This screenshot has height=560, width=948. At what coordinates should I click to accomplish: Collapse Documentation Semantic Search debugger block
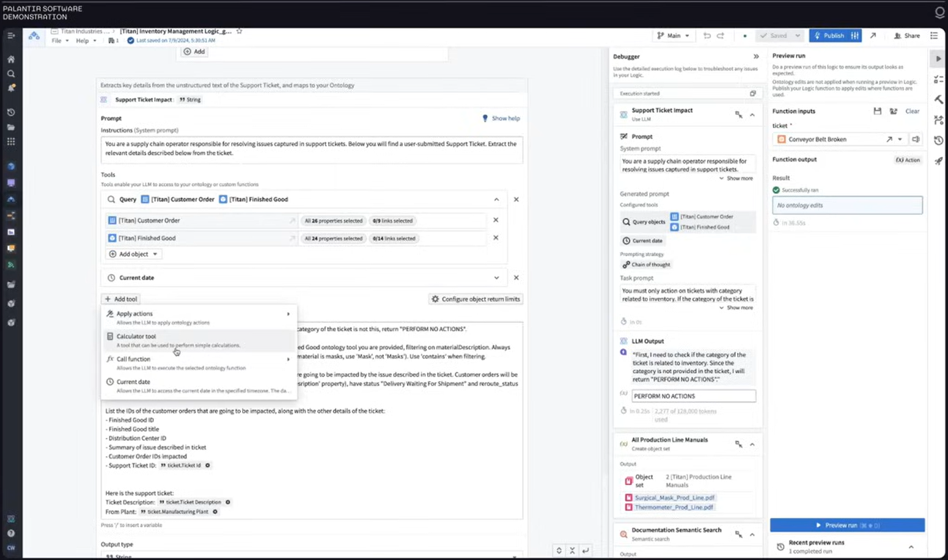(x=752, y=534)
